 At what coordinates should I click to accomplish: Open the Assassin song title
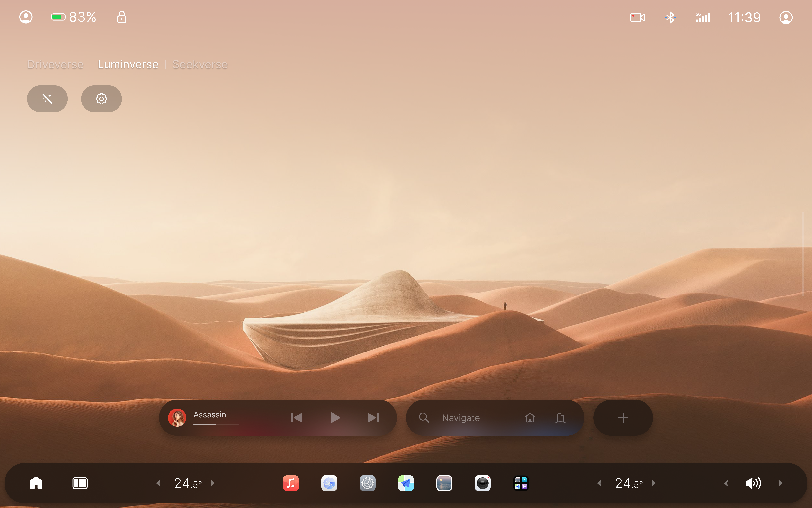click(210, 415)
